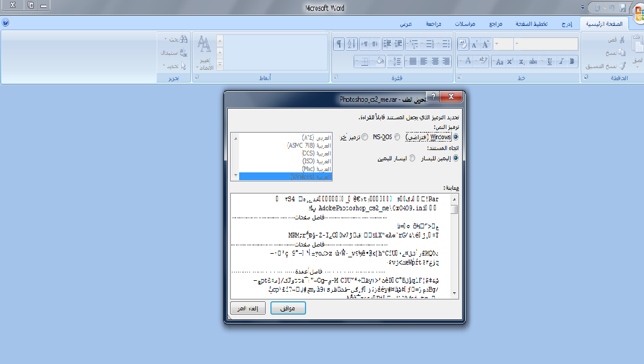Screen dimensions: 644x364
Task: Click the preview pane scrollbar down arrow
Action: (x=454, y=293)
